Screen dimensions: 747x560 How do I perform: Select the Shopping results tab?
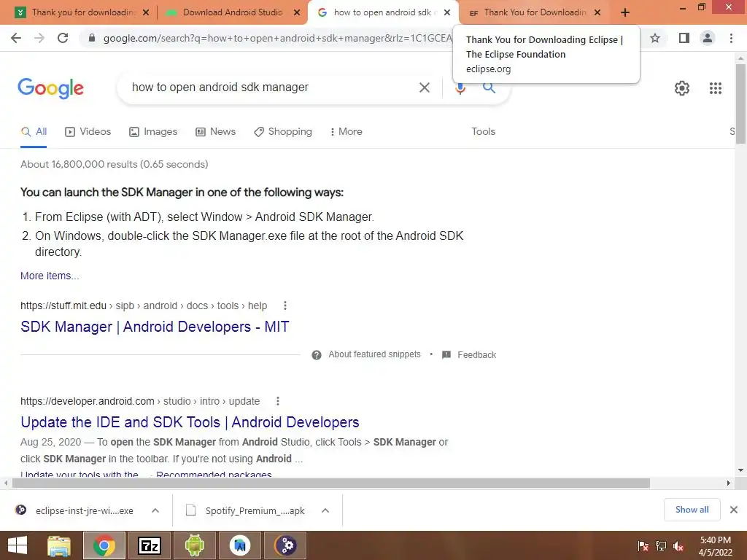click(283, 132)
